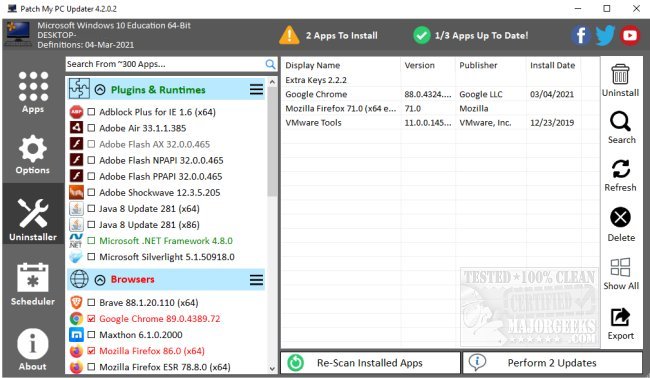Click the Adblock Plus ABP icon
Viewport: 650px width, 378px height.
tap(76, 112)
